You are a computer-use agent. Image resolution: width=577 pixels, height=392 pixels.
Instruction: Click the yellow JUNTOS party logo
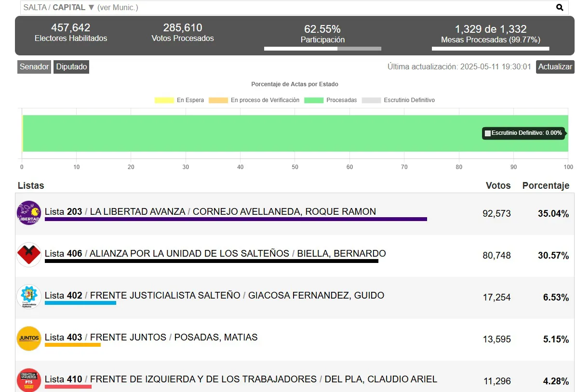pos(28,338)
